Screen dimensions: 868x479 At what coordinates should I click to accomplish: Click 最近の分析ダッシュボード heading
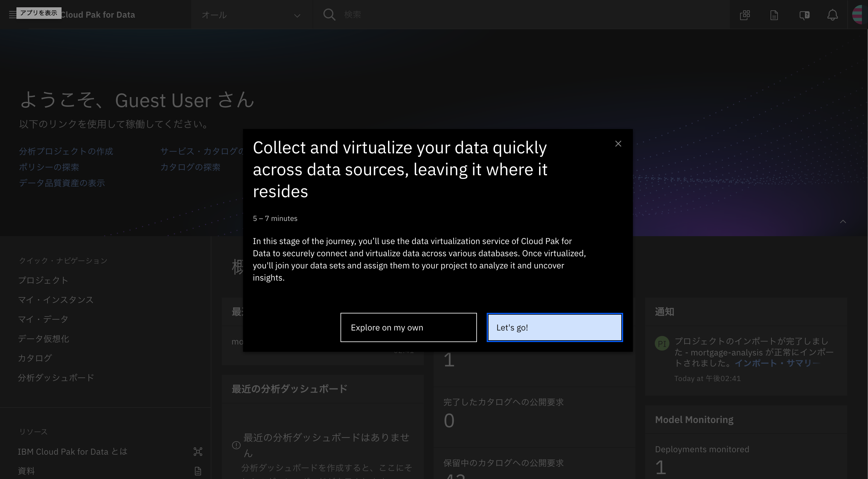pos(289,389)
